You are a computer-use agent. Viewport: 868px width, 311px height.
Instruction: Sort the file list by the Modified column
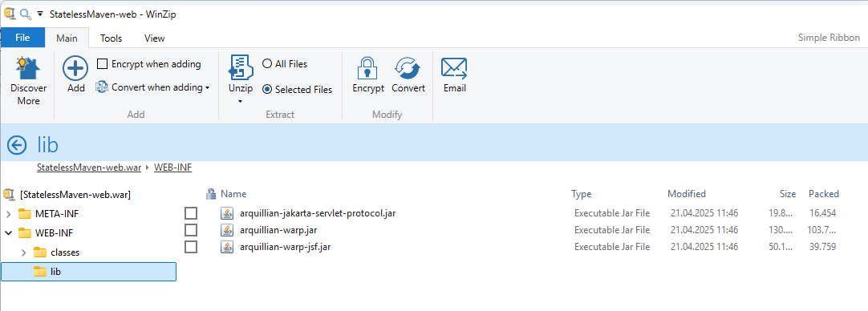(x=687, y=194)
